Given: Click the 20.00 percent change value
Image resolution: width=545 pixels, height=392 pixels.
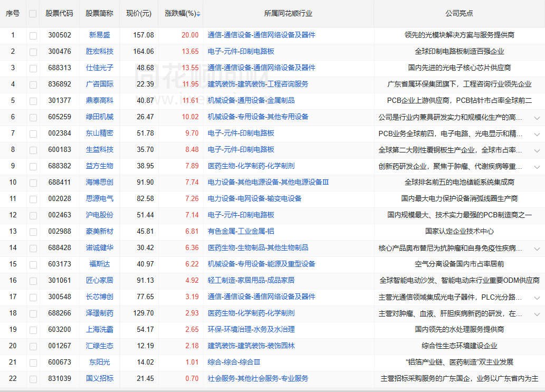Looking at the screenshot, I should point(190,35).
